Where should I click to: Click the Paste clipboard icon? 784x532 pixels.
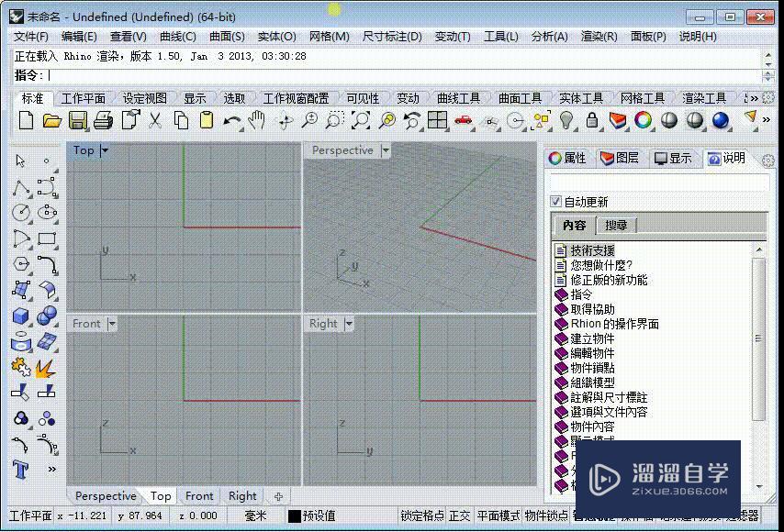207,121
